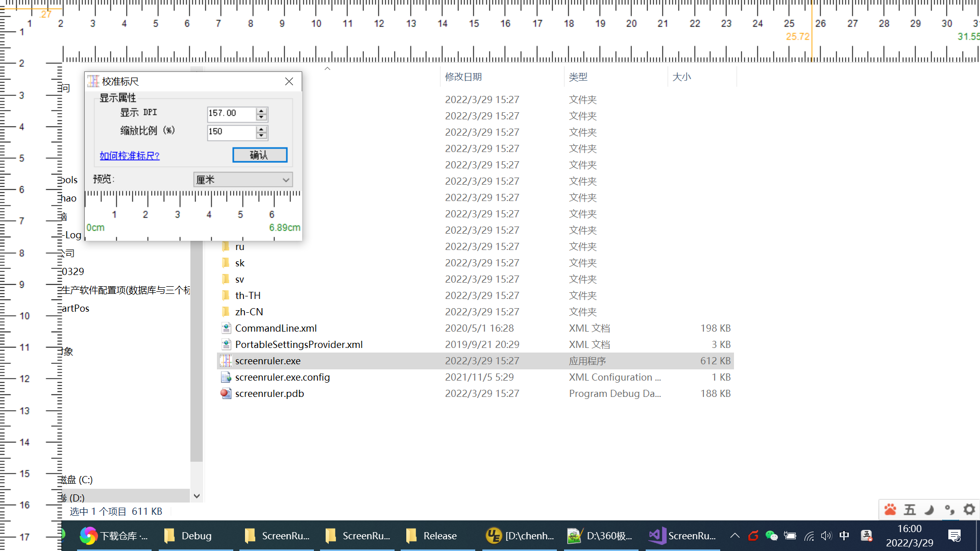Expand hidden tray icons with the chevron
The height and width of the screenshot is (551, 980).
(x=734, y=536)
